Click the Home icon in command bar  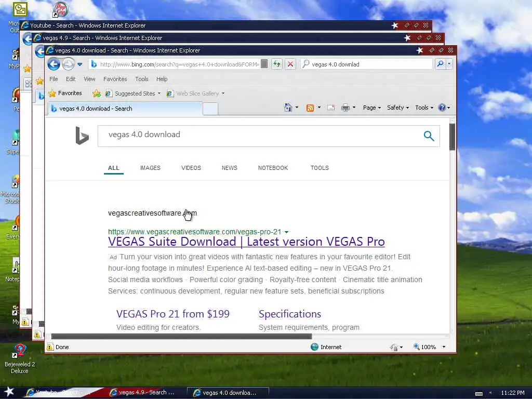(288, 108)
